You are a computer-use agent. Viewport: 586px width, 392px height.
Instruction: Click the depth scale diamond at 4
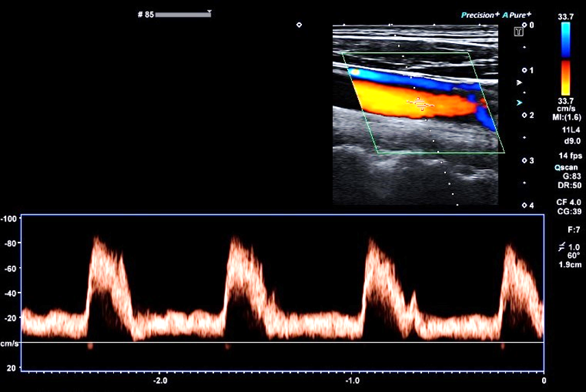click(x=524, y=205)
